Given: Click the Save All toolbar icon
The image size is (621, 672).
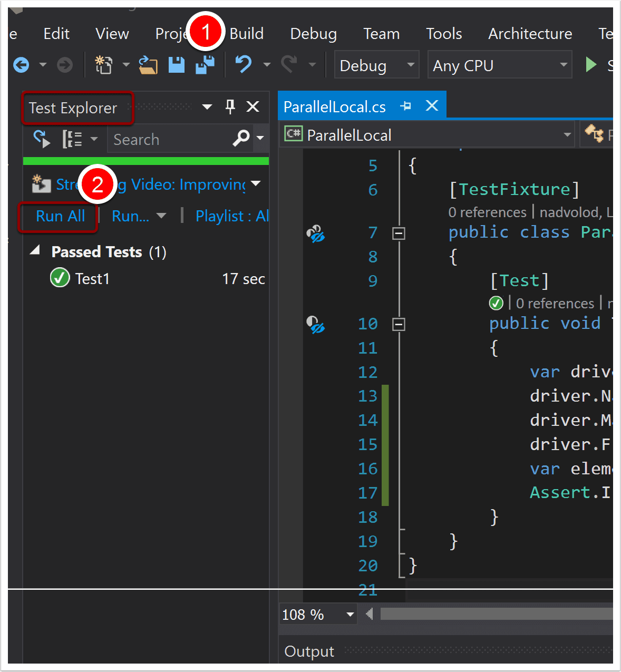Looking at the screenshot, I should pos(205,65).
